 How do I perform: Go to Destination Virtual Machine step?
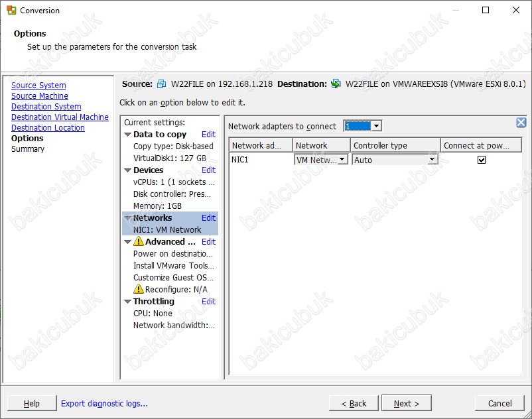coord(60,117)
